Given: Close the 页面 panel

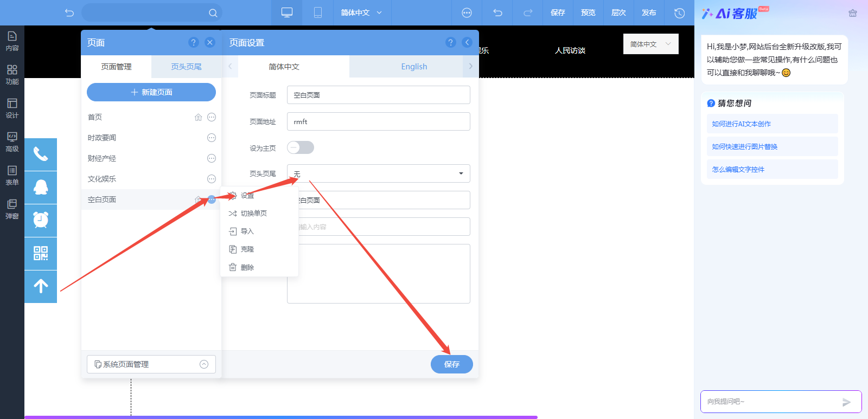Looking at the screenshot, I should pyautogui.click(x=210, y=42).
